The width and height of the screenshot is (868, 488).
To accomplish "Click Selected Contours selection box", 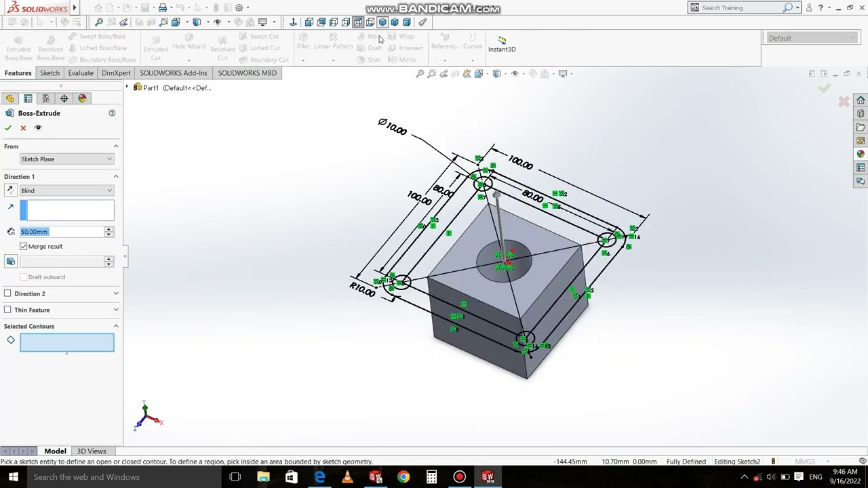I will point(67,343).
